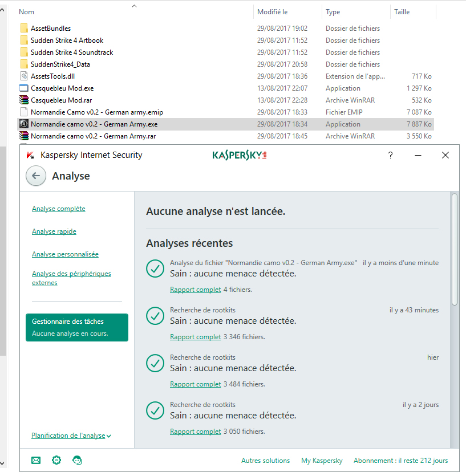Click the Kaspersky results scrollbar
The width and height of the screenshot is (466, 476).
[x=455, y=249]
